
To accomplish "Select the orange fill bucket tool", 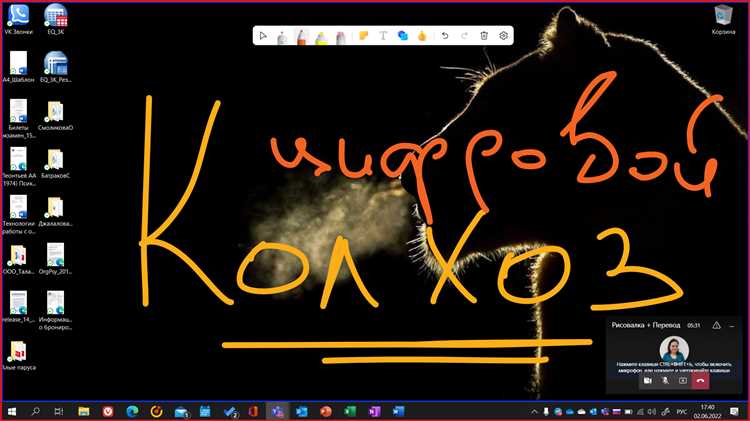I will (x=422, y=36).
